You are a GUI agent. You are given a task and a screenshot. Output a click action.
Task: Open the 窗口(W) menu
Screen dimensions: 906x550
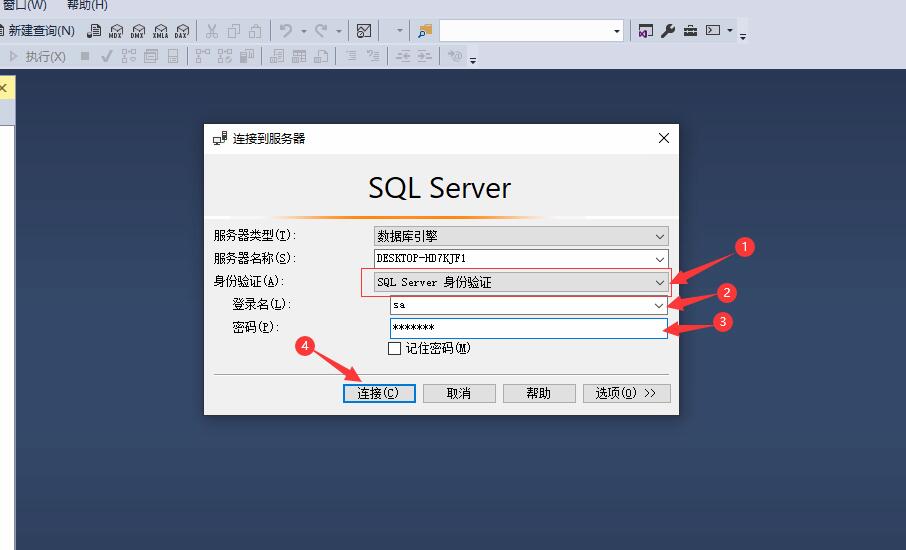(x=24, y=5)
